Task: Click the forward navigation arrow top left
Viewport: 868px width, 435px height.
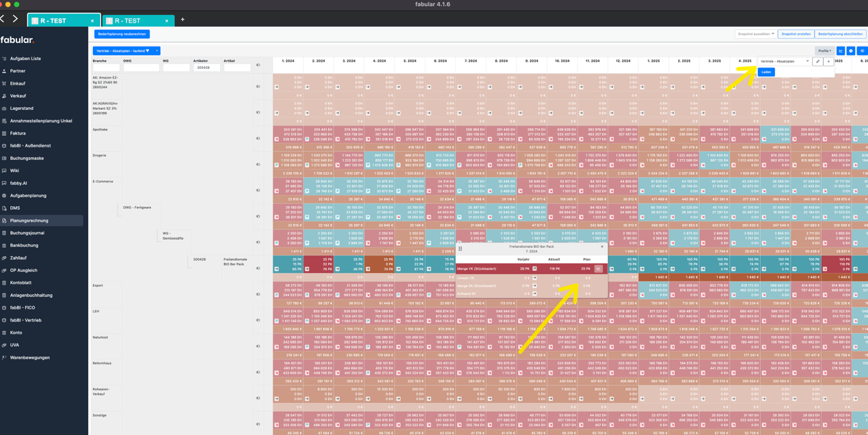Action: tap(16, 18)
